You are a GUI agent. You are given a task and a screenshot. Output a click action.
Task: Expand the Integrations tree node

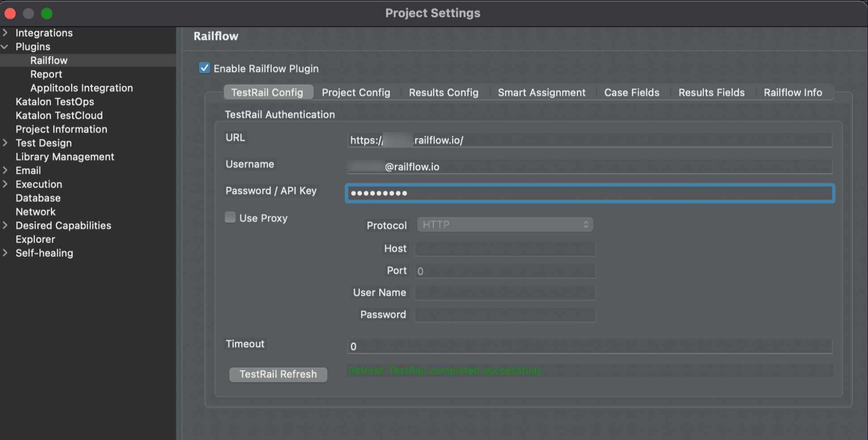5,33
